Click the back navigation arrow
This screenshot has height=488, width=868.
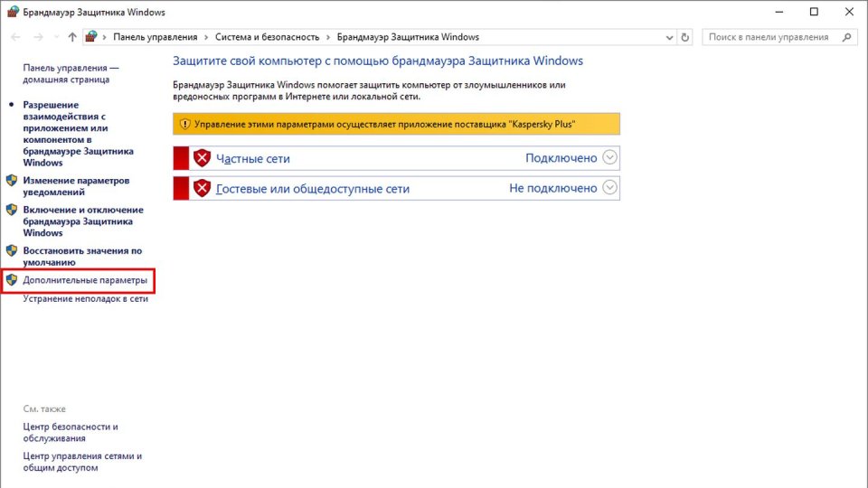pos(15,37)
